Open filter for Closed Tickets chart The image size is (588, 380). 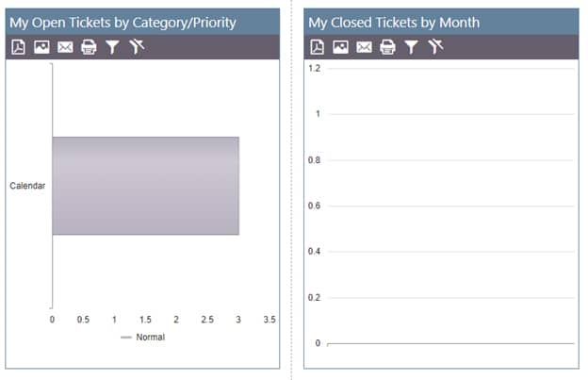pos(411,47)
